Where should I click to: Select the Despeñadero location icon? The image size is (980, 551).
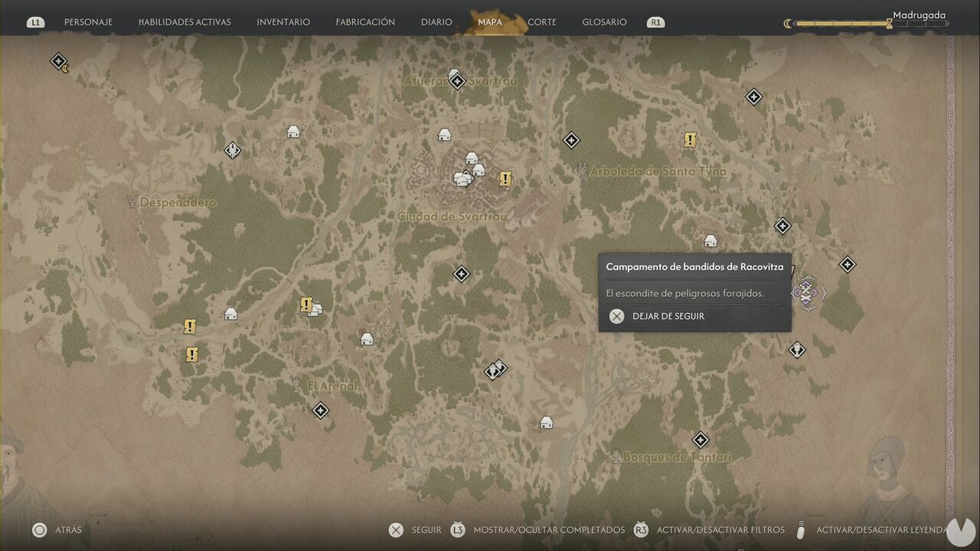(x=132, y=202)
